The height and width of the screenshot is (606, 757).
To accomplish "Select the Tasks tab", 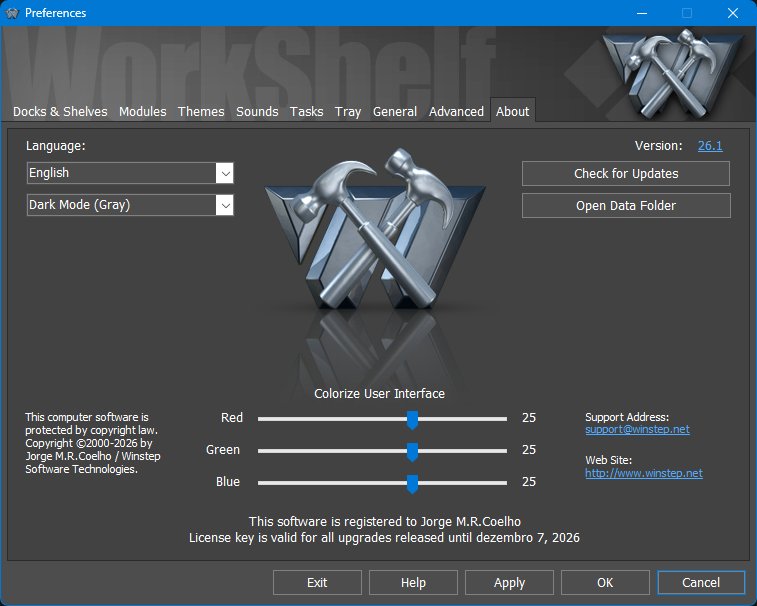I will (x=306, y=112).
